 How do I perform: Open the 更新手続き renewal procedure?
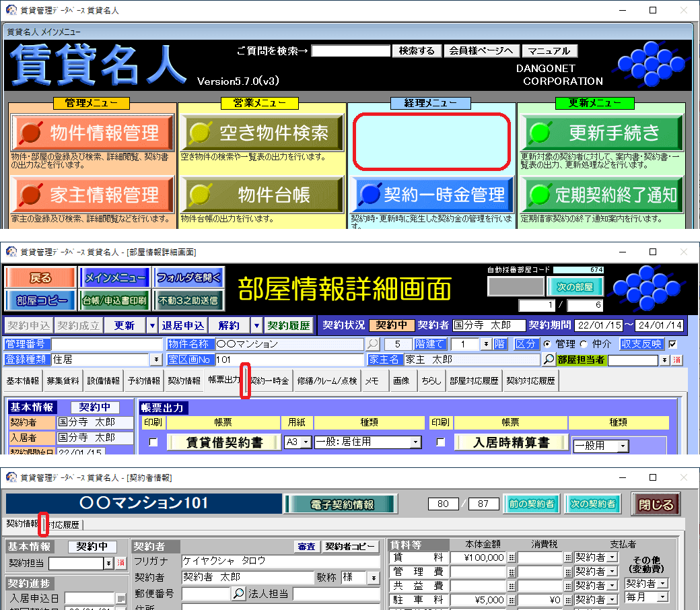click(601, 133)
